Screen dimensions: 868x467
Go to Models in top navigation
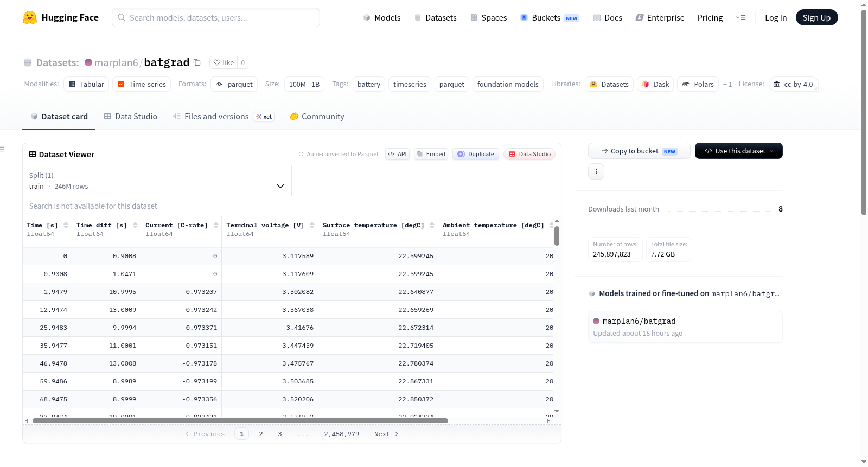tap(382, 18)
